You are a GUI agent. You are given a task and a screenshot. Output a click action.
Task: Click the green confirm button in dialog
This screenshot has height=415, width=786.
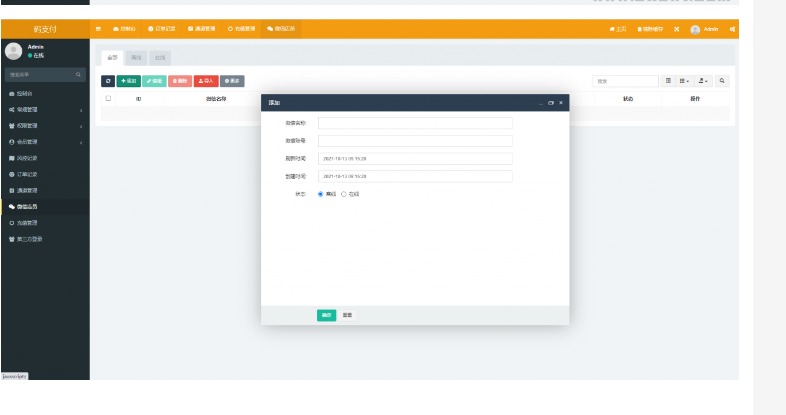(326, 315)
